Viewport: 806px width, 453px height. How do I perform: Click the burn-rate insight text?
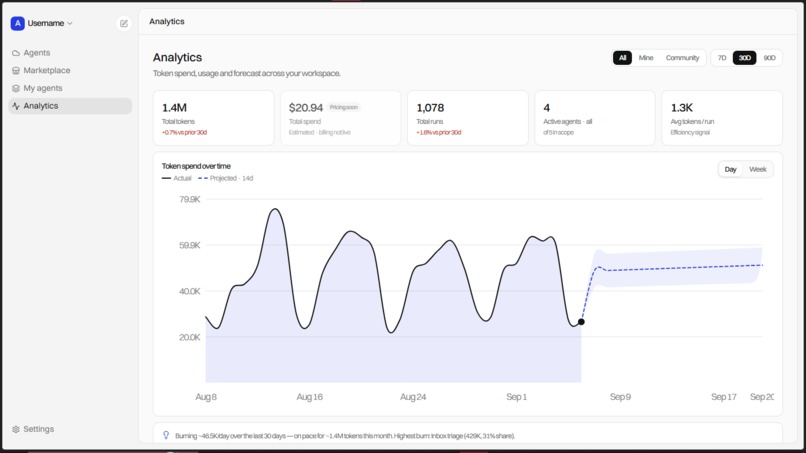(x=345, y=436)
